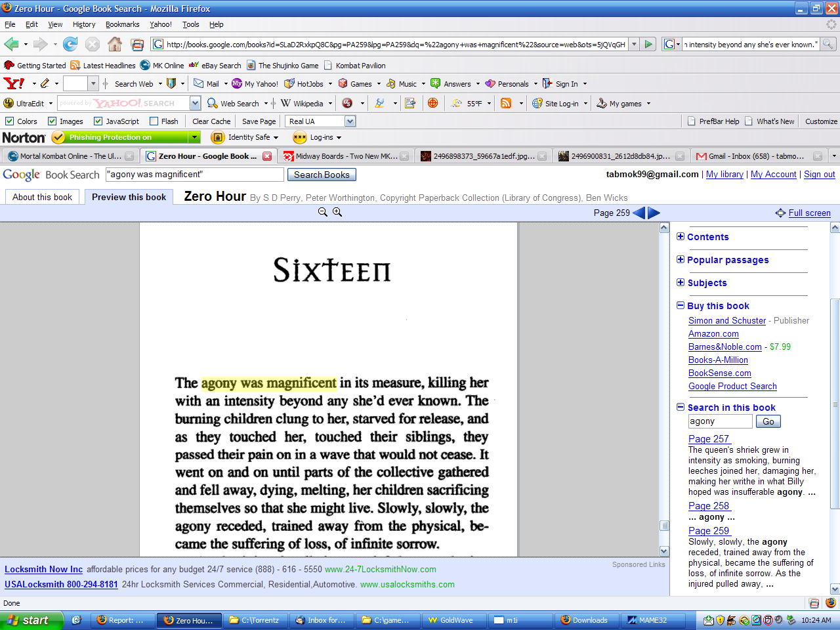The height and width of the screenshot is (630, 840).
Task: Open HotJobs toolbar item
Action: click(304, 84)
